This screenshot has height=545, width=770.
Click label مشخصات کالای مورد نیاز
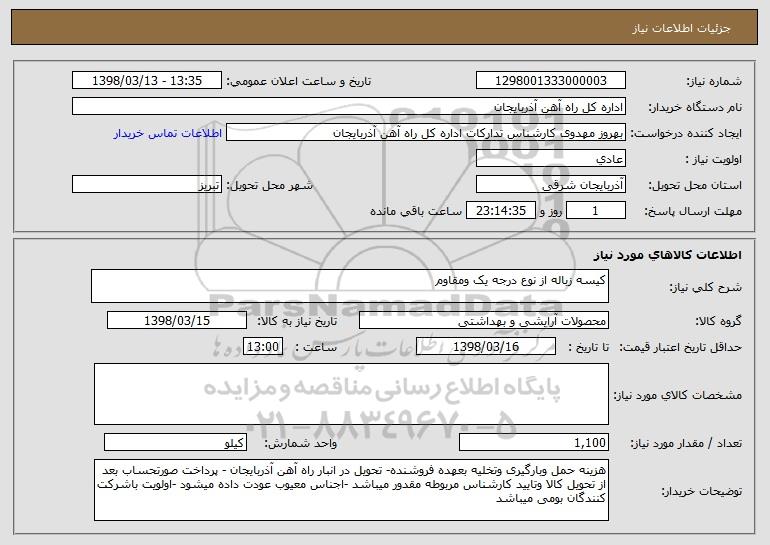coord(678,395)
